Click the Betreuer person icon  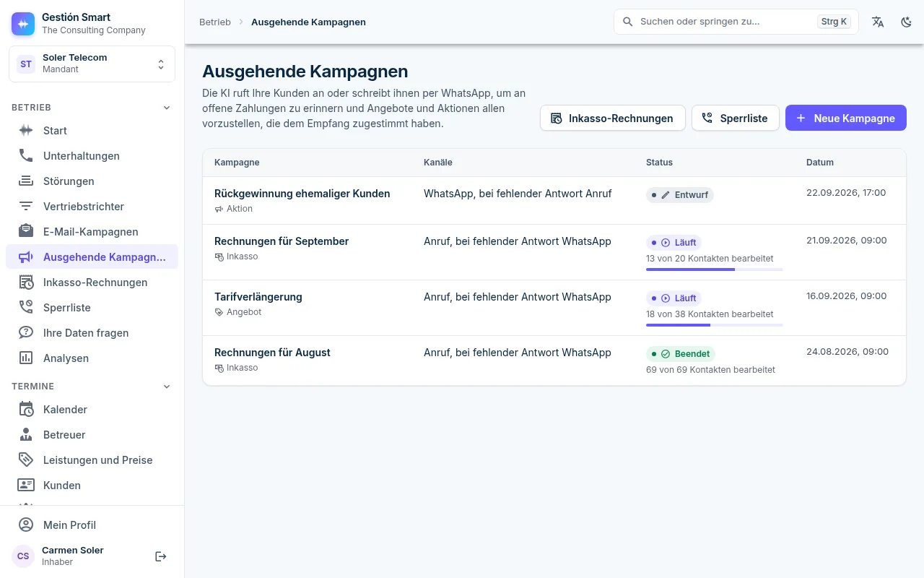[26, 435]
